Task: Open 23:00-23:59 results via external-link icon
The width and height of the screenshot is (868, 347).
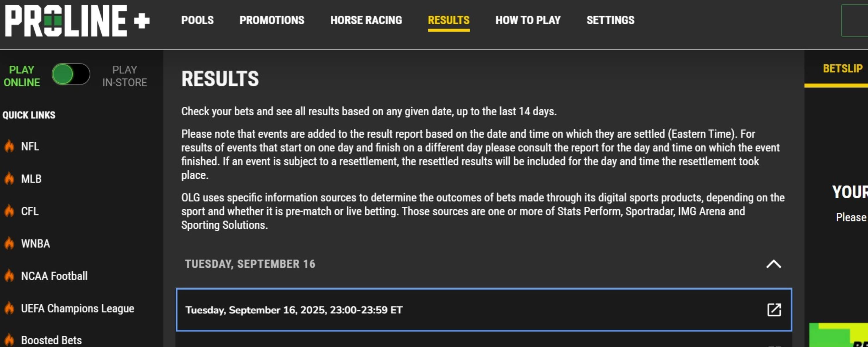Action: [x=774, y=310]
